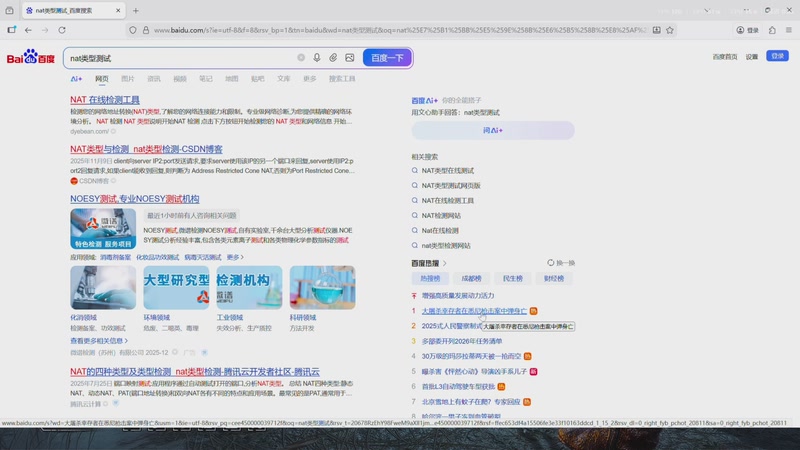Select the 成都榜 ranking tab
The width and height of the screenshot is (800, 450).
[x=471, y=279]
